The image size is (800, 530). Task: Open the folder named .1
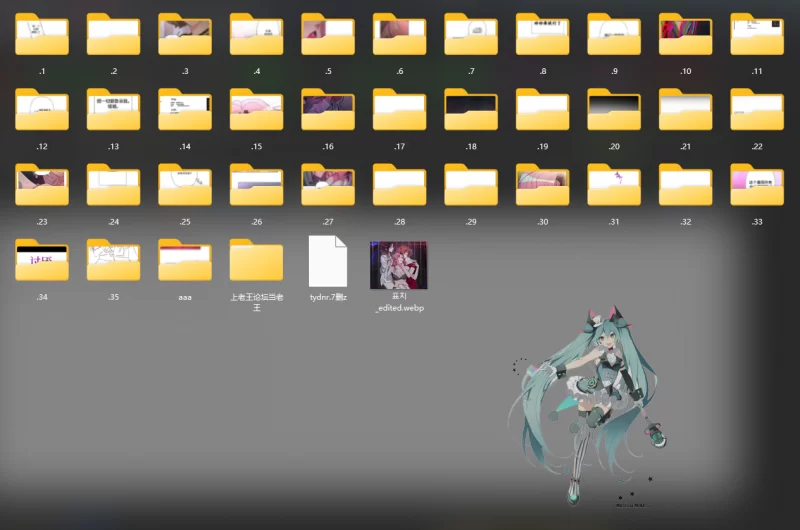pyautogui.click(x=42, y=34)
